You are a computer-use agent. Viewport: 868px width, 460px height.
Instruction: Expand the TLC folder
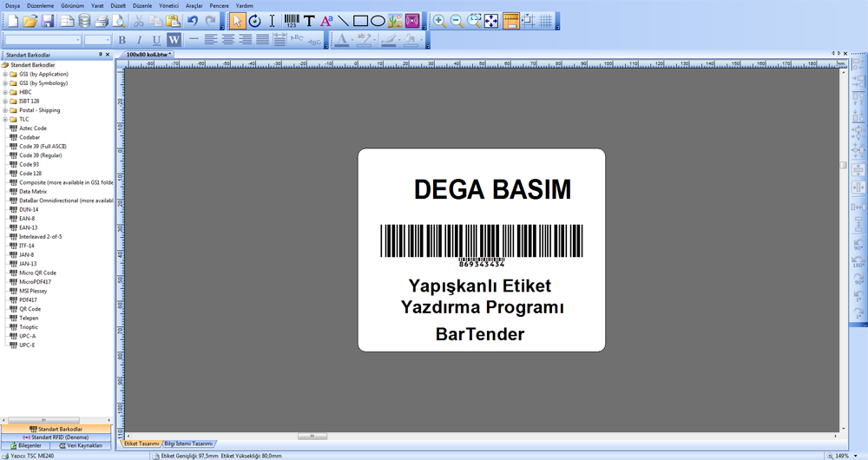click(x=5, y=119)
